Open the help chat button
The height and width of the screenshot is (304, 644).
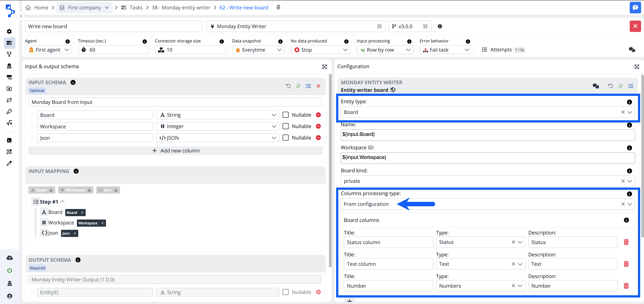[x=635, y=8]
